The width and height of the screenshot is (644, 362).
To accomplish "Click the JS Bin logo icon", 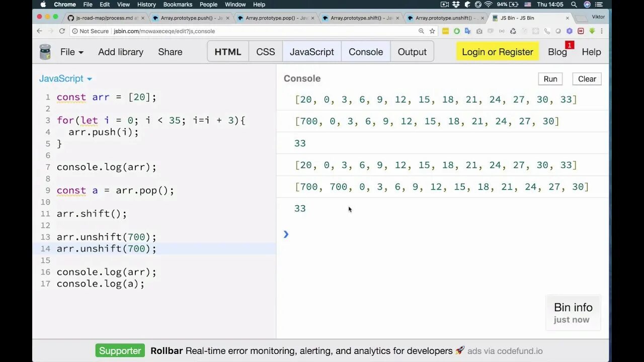I will [45, 52].
